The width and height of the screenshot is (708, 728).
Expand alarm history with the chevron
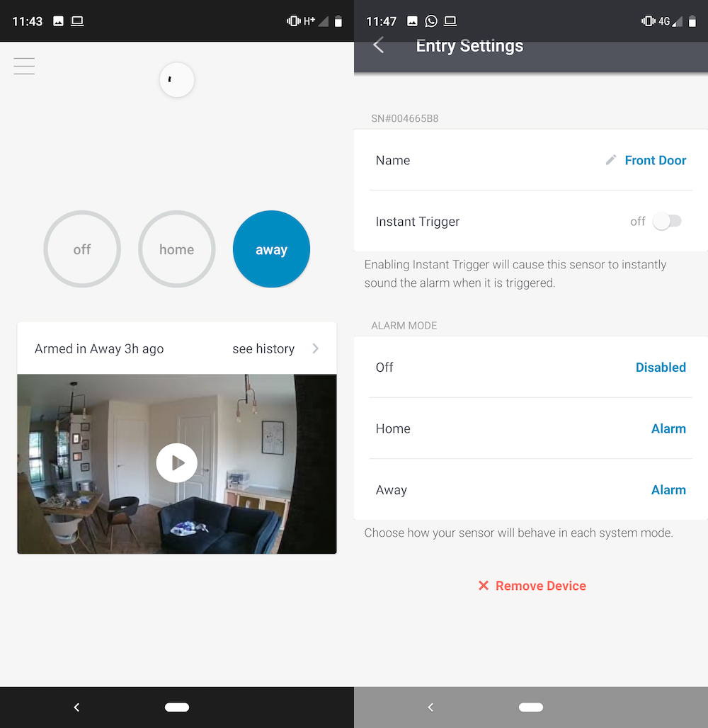(315, 348)
